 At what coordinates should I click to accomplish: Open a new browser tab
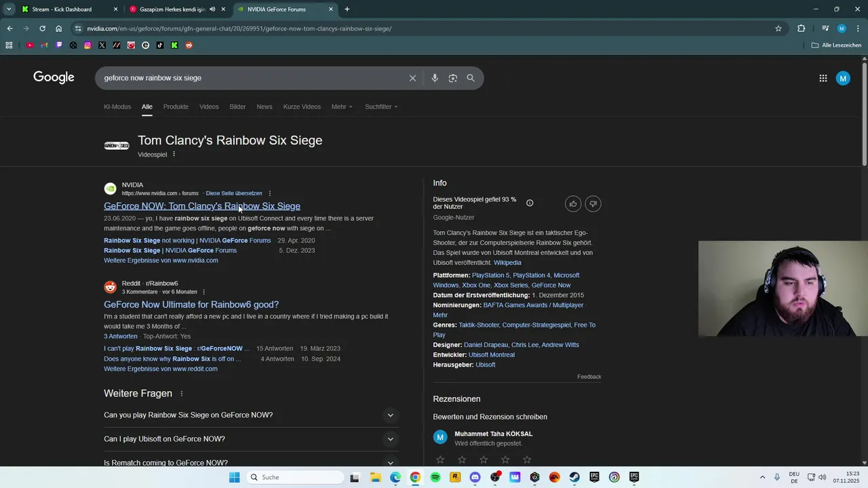(x=347, y=9)
